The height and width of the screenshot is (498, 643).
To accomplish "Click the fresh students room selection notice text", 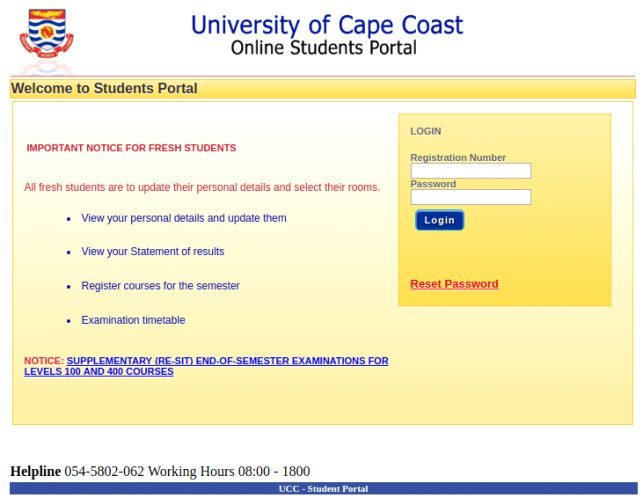I will (x=202, y=187).
